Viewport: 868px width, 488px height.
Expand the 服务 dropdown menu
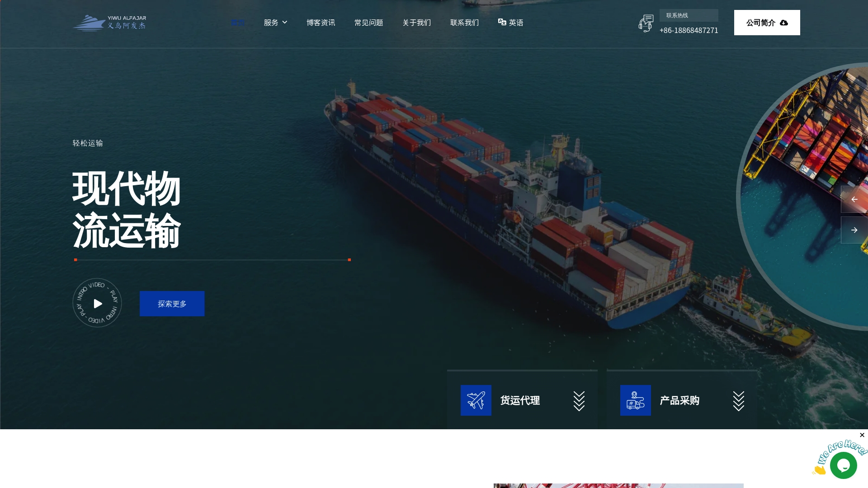[x=275, y=22]
